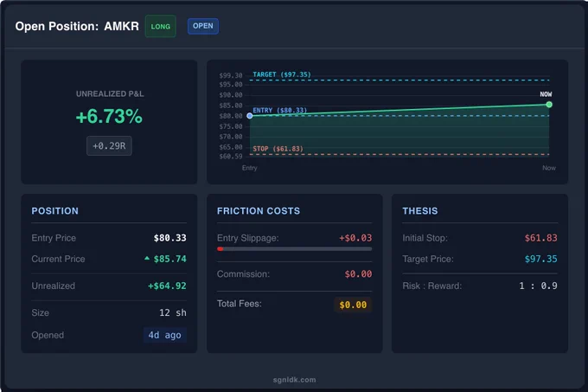The height and width of the screenshot is (392, 588).
Task: Click the ENTRY ($80.33) chart label
Action: tap(280, 110)
